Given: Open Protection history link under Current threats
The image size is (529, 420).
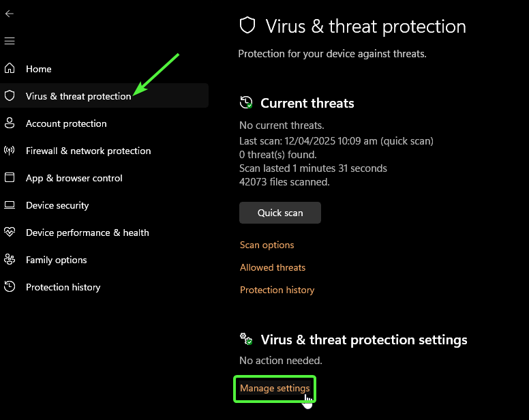Looking at the screenshot, I should click(277, 290).
